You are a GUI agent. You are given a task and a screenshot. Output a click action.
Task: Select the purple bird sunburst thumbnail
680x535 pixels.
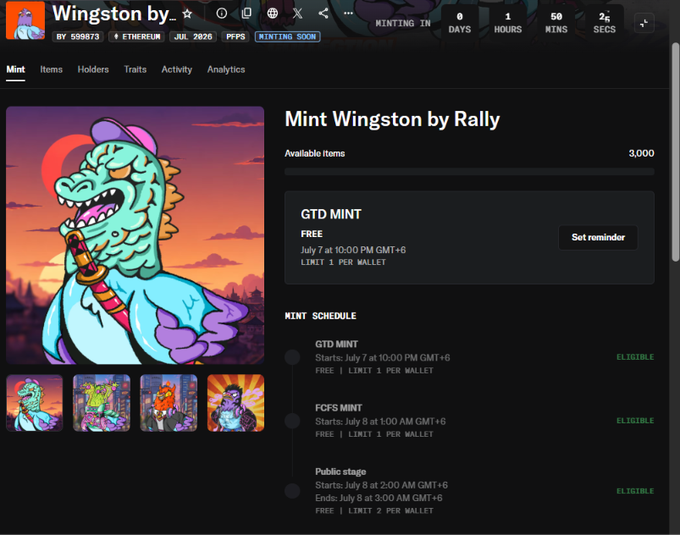tap(235, 403)
